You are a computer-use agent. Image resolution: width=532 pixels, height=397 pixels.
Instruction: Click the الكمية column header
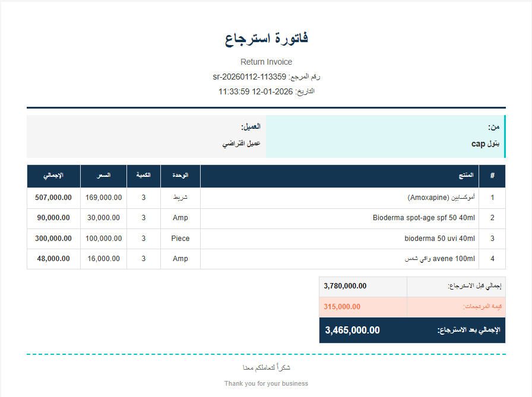coord(144,175)
